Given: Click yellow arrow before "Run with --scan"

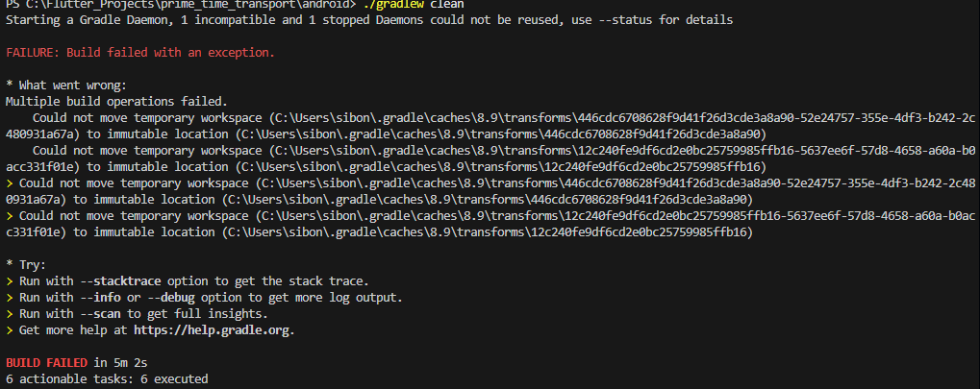Looking at the screenshot, I should pyautogui.click(x=9, y=314).
